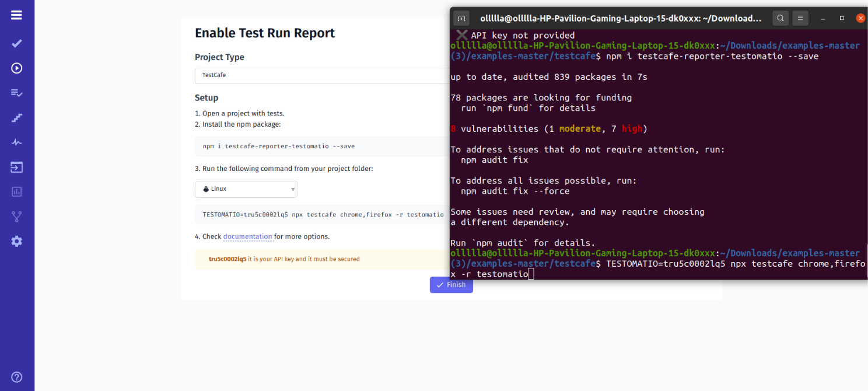Viewport: 868px width, 391px height.
Task: Open the terminal search icon
Action: 780,18
